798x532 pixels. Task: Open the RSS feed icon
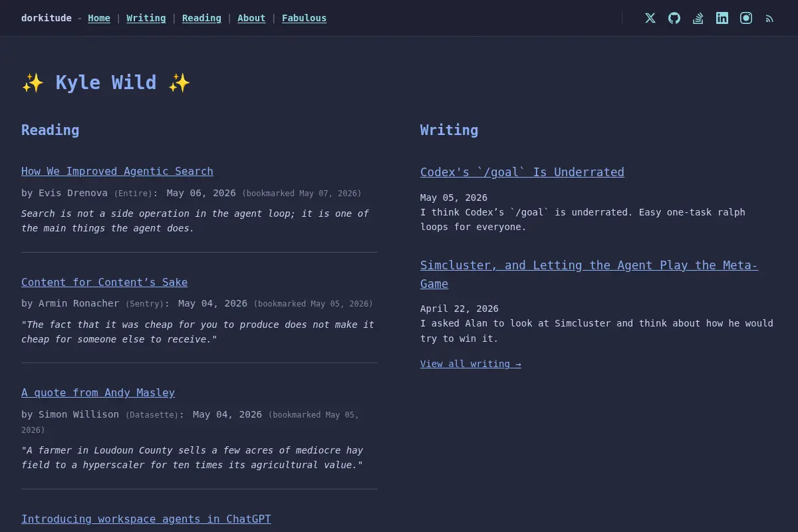click(x=769, y=19)
